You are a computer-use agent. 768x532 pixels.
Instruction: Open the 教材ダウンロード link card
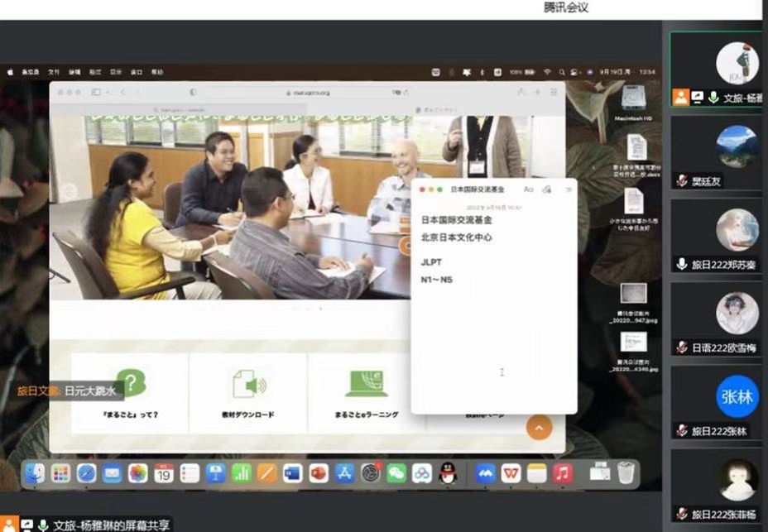click(x=248, y=392)
